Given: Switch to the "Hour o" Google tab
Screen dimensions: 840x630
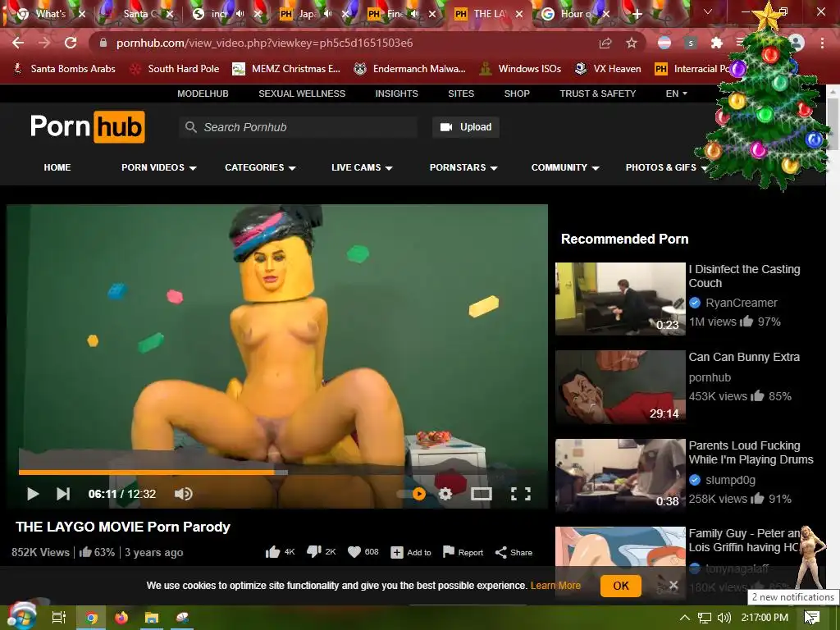Looking at the screenshot, I should tap(576, 14).
